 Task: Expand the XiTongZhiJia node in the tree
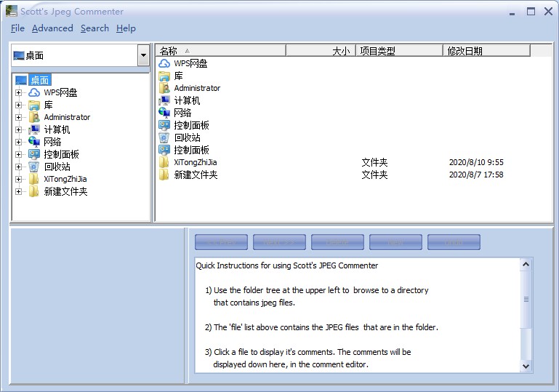(x=19, y=179)
